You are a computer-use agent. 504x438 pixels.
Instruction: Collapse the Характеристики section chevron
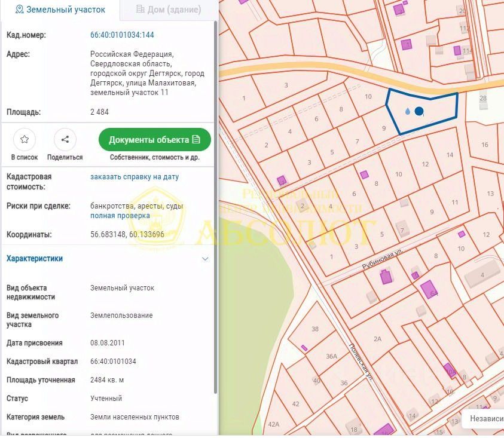pyautogui.click(x=205, y=259)
